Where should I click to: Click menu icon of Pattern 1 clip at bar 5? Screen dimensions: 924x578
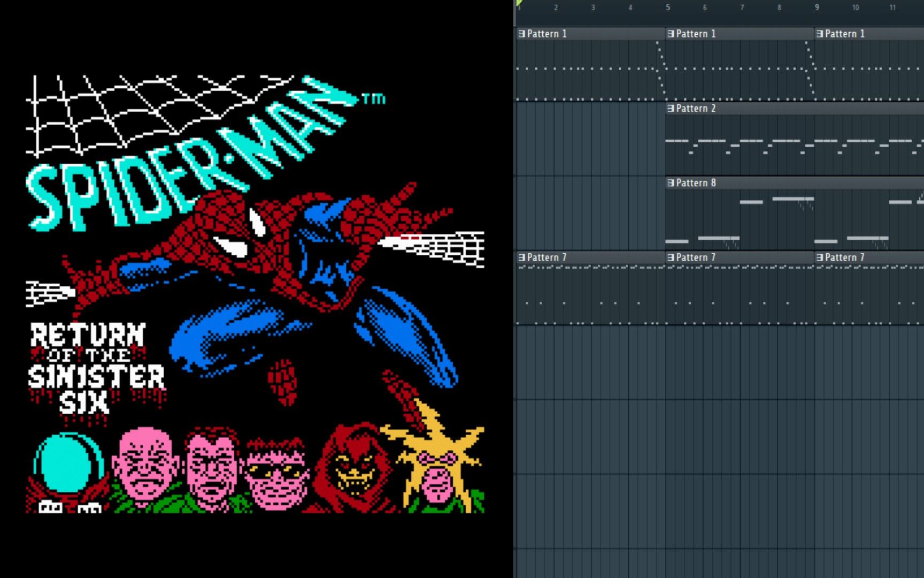click(671, 34)
